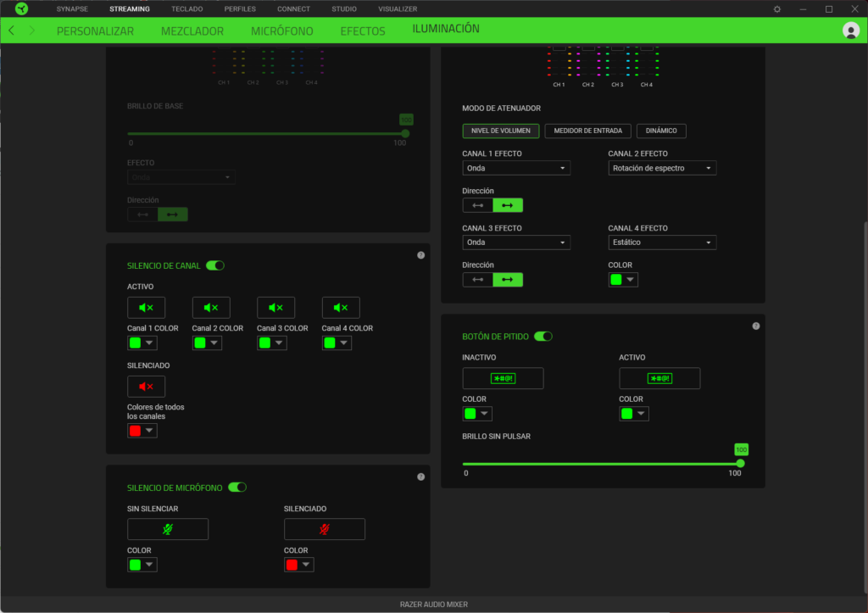Click the help icon in Botón de Pitido panel
The width and height of the screenshot is (868, 613).
coord(755,326)
